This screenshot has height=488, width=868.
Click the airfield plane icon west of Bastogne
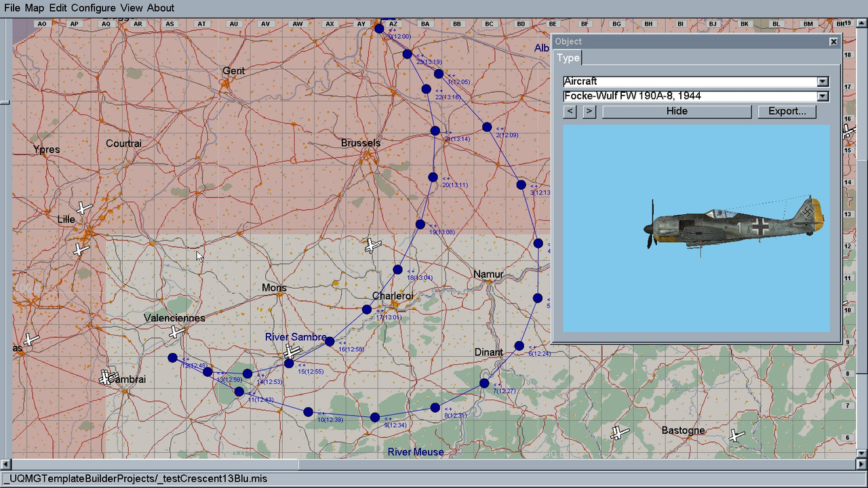tap(619, 432)
